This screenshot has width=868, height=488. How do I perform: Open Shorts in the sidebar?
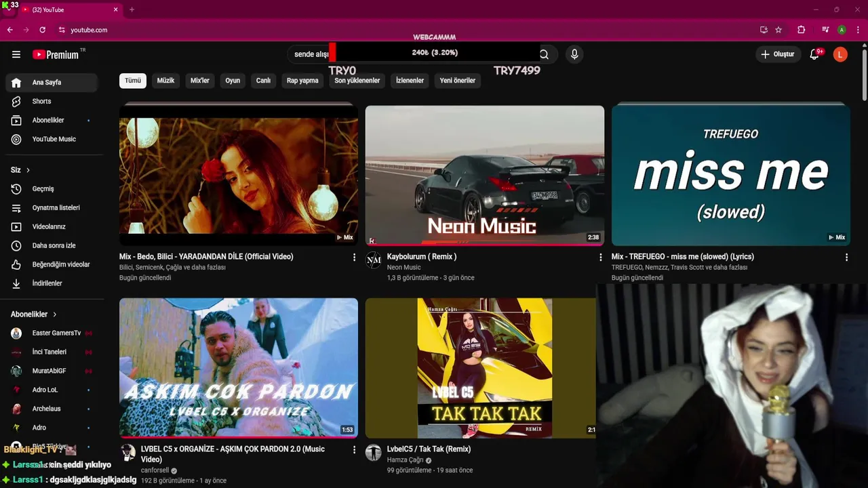tap(52, 101)
